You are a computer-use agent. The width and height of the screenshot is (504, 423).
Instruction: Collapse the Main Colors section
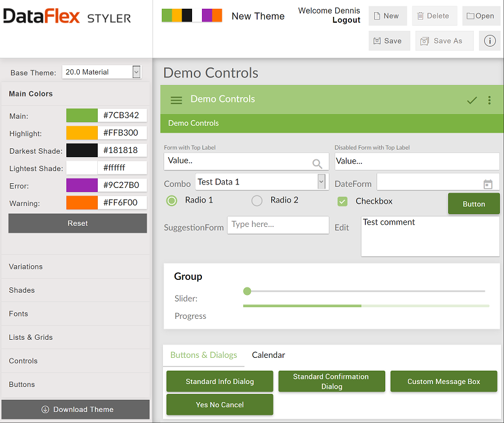76,94
